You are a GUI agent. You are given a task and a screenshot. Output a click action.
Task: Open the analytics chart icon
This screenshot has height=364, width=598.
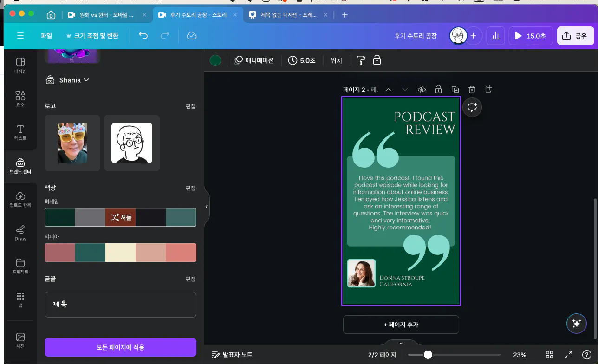pos(495,36)
